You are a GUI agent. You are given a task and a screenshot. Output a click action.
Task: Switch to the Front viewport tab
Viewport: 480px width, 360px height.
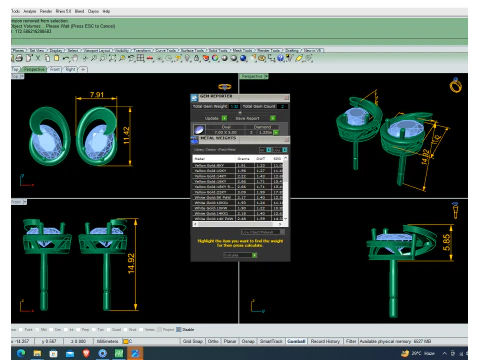(55, 69)
